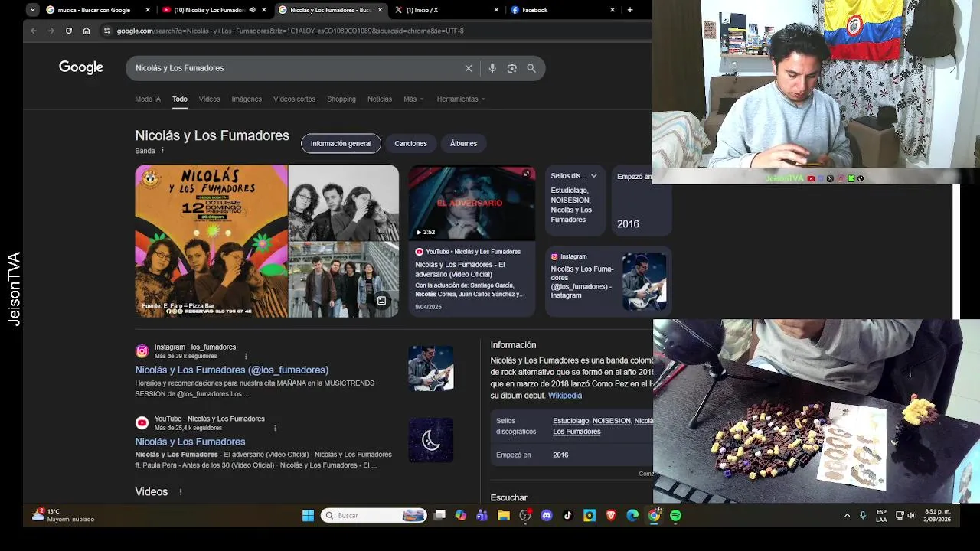Open Copilot from the taskbar
Screen dimensions: 980x551
pos(460,516)
